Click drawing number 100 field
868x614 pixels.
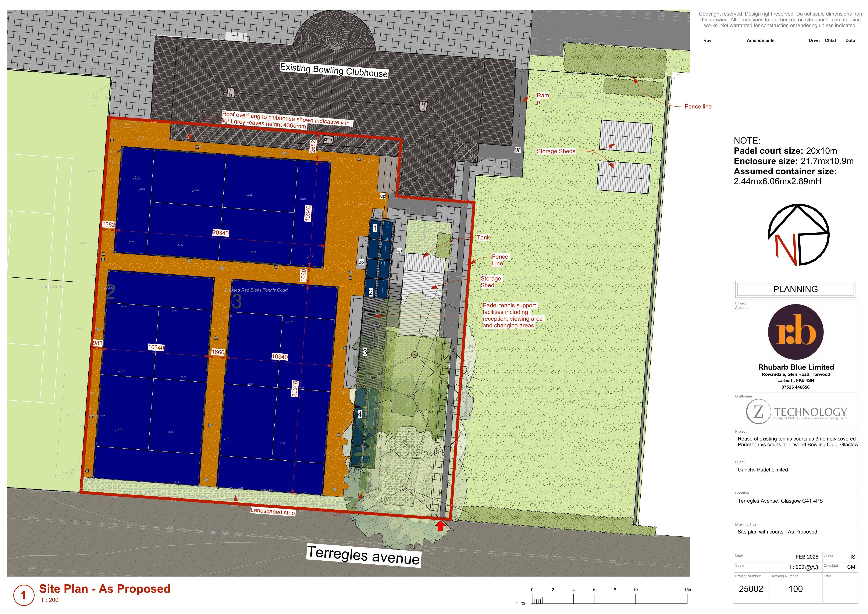[796, 589]
